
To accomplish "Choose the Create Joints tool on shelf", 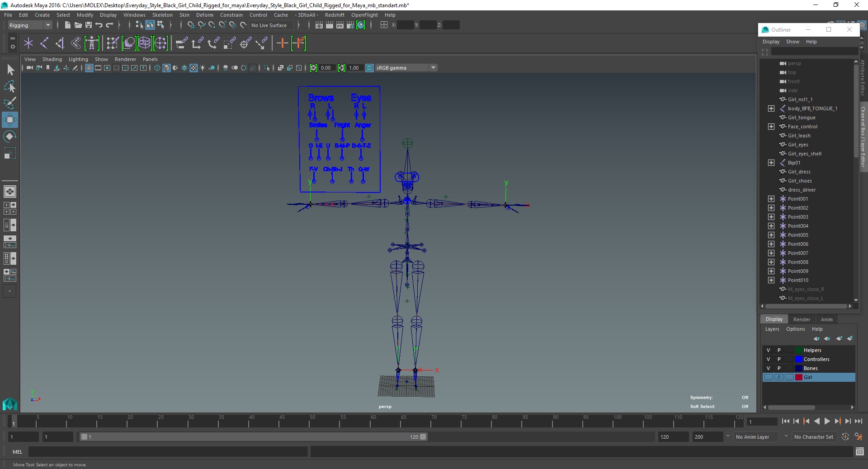I will (44, 43).
